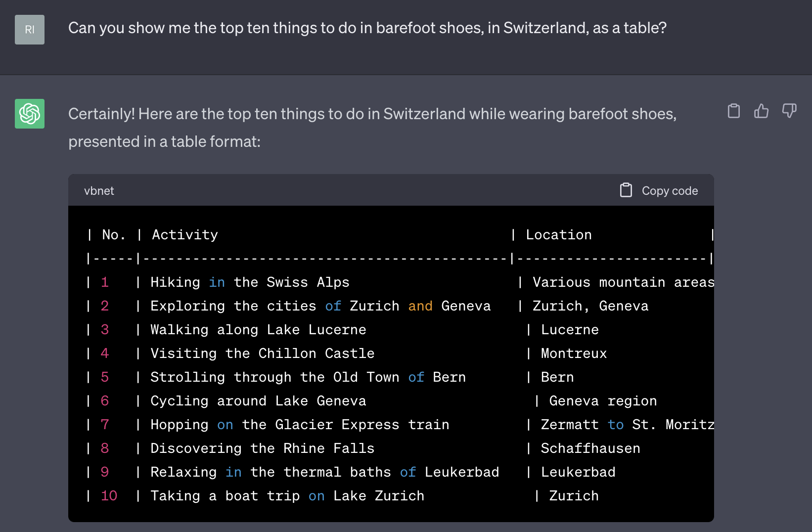Viewport: 812px width, 532px height.
Task: Click the vbnet language label
Action: pos(99,191)
